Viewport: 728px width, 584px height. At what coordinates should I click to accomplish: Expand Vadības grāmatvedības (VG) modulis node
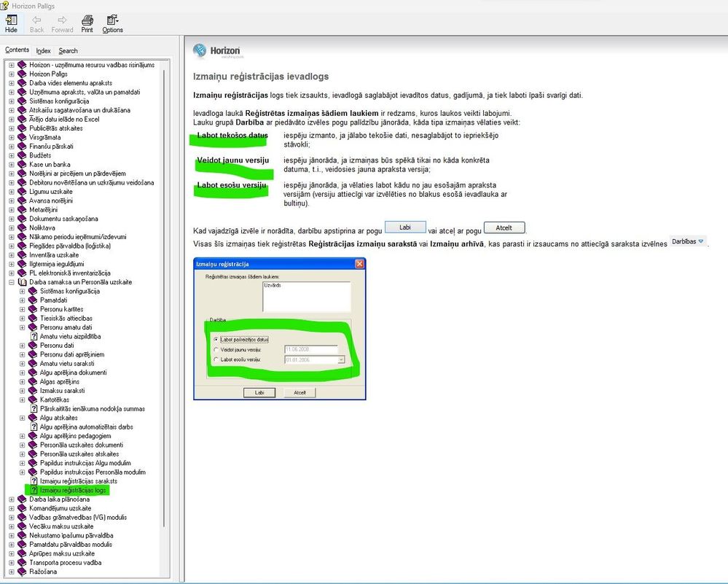coord(11,517)
